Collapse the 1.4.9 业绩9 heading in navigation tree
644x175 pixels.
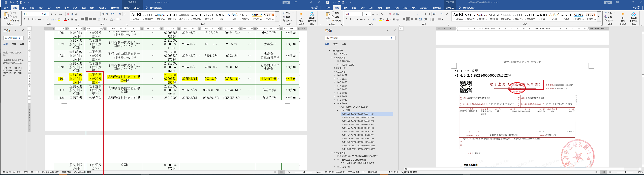pyautogui.click(x=334, y=103)
